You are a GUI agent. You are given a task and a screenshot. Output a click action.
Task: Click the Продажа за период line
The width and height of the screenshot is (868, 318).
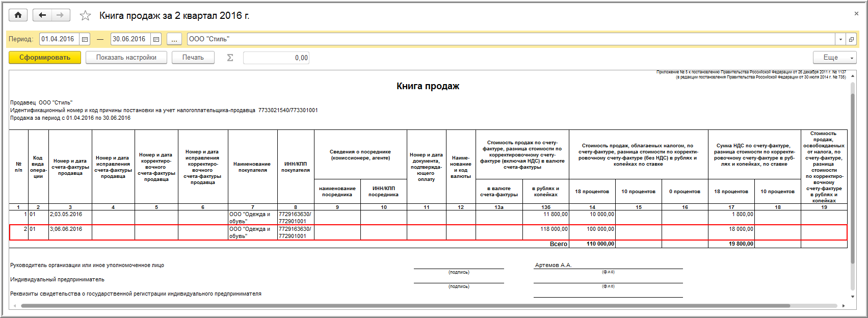[x=70, y=118]
